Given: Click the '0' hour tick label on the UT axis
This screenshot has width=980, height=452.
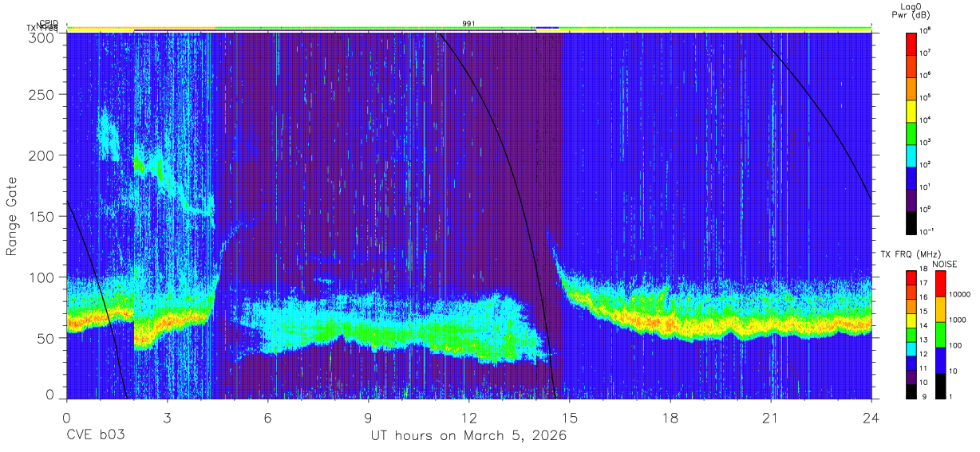Looking at the screenshot, I should click(67, 418).
